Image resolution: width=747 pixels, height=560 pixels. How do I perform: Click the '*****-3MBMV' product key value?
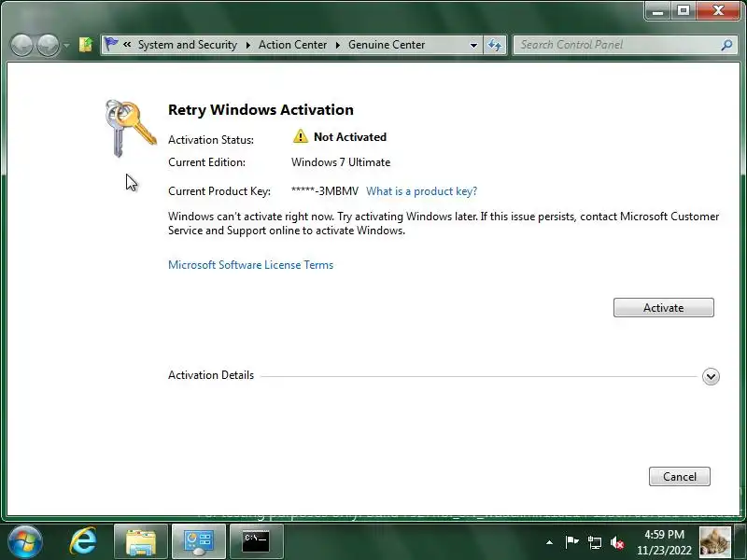(324, 191)
